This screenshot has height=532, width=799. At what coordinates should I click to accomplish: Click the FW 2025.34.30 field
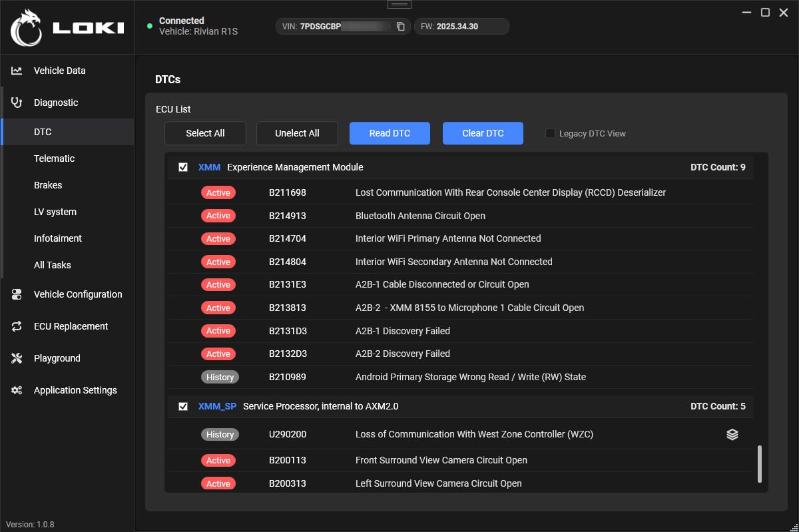pyautogui.click(x=461, y=27)
